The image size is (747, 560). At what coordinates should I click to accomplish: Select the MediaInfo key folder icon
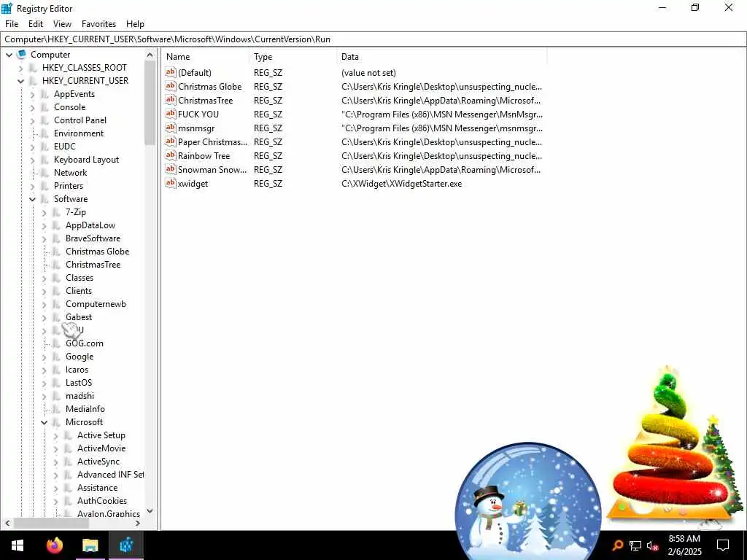pyautogui.click(x=57, y=409)
